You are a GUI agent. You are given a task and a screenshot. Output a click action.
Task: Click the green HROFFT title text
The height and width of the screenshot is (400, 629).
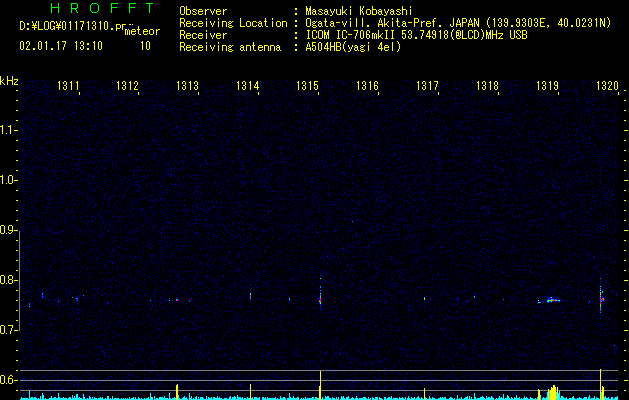pos(103,8)
